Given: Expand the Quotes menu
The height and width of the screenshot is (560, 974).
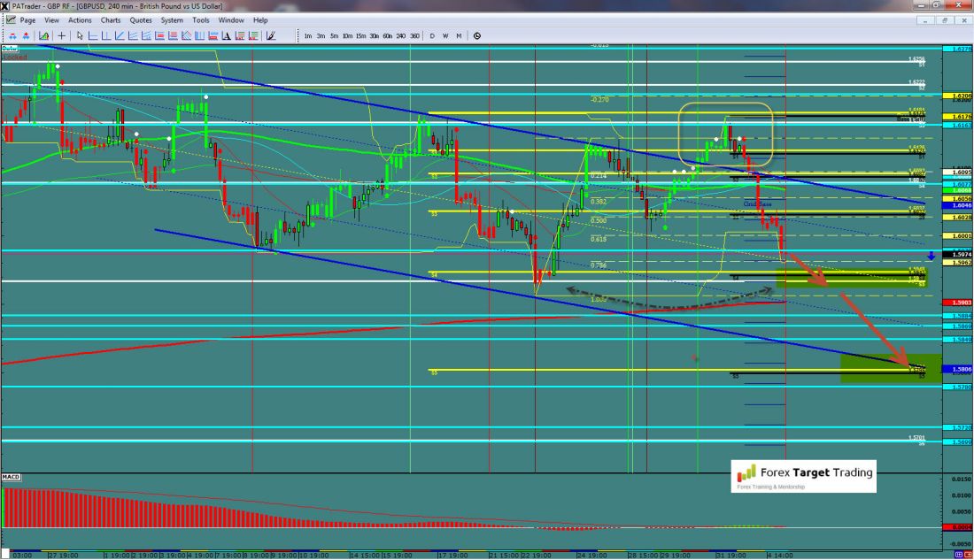Looking at the screenshot, I should (140, 19).
